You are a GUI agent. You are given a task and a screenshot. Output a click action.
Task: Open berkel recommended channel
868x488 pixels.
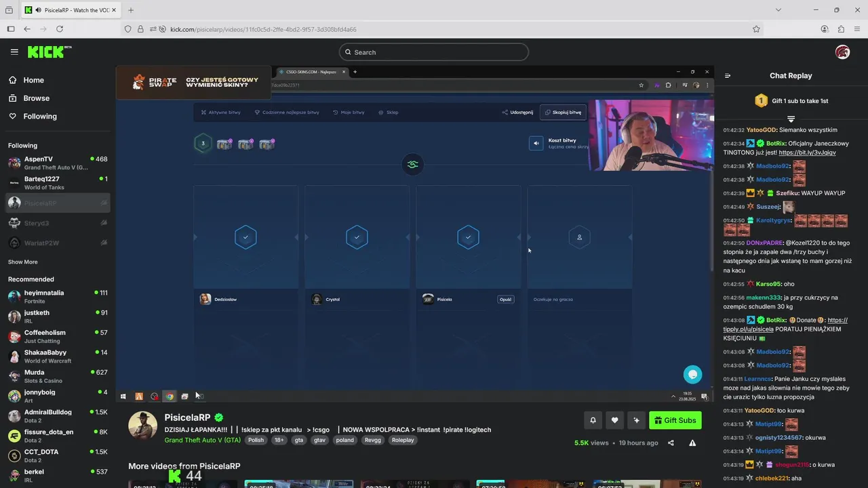58,475
